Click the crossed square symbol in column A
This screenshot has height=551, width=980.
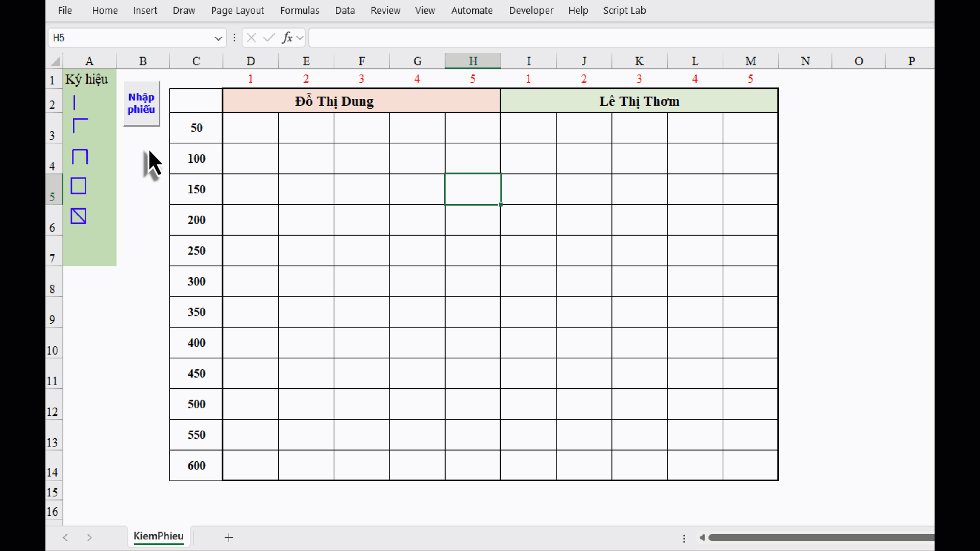click(79, 216)
